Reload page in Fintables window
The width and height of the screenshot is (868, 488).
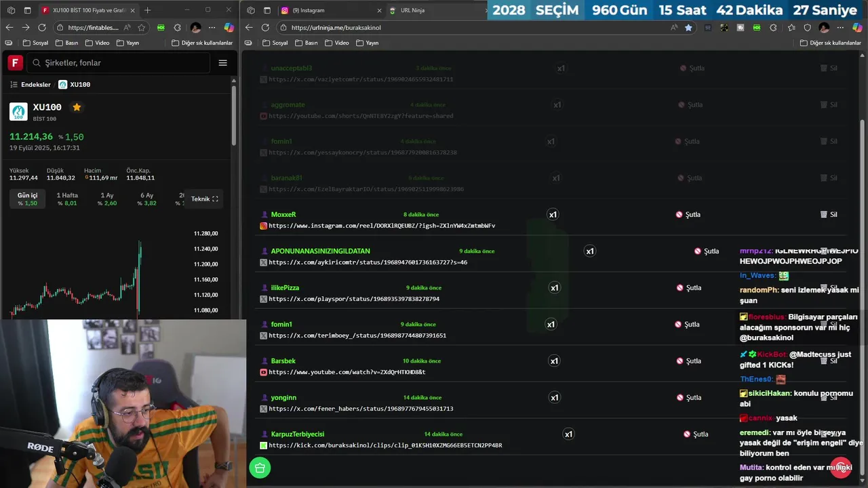[x=42, y=27]
